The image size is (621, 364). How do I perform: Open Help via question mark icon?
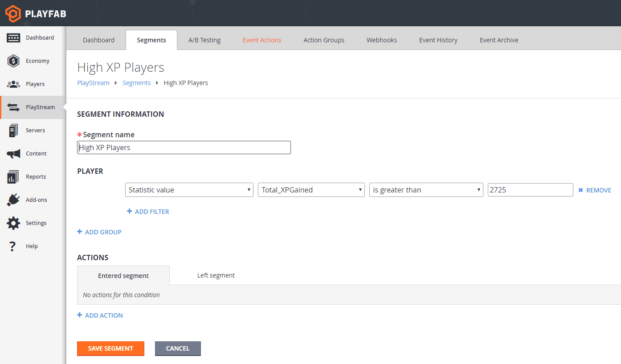point(13,246)
